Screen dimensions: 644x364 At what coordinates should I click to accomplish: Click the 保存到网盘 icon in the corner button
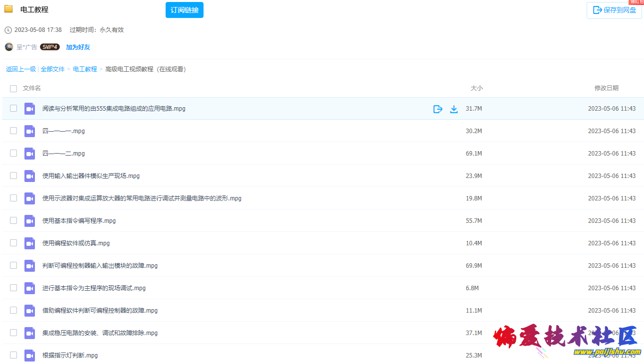point(597,10)
